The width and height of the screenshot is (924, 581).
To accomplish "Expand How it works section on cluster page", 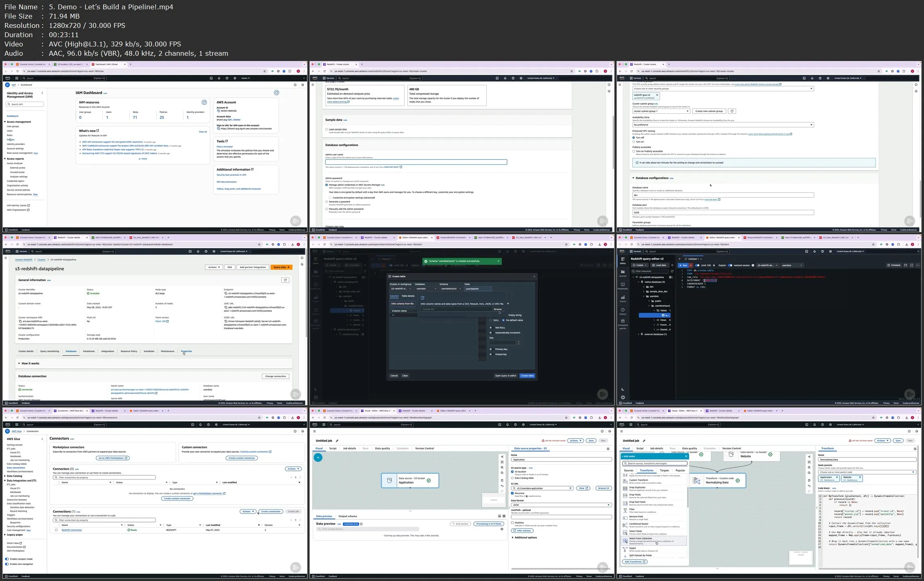I will 29,363.
